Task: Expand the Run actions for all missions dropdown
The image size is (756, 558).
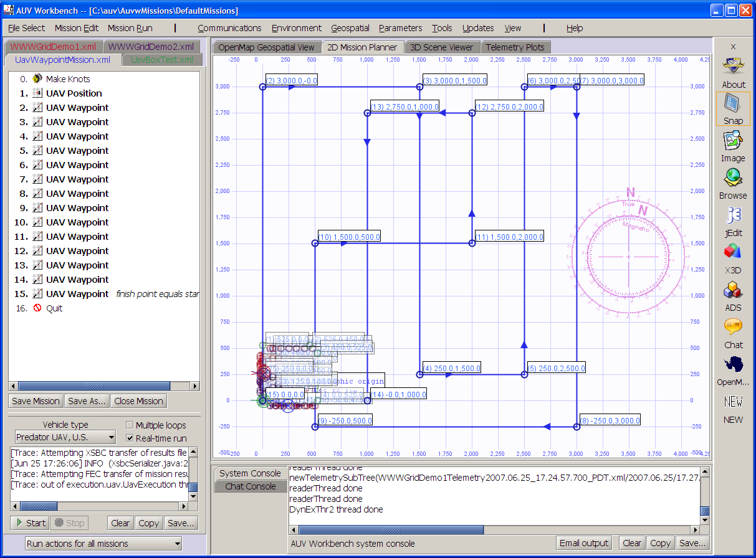Action: (103, 544)
